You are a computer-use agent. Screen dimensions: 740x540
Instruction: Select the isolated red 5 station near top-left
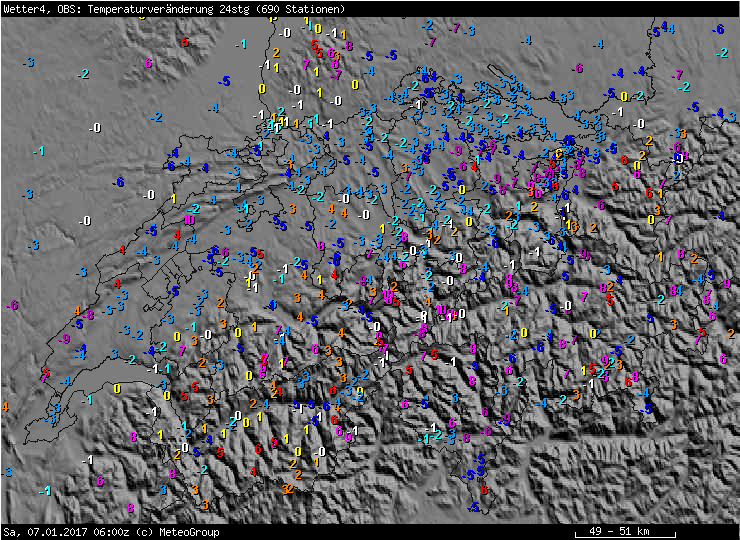click(185, 42)
